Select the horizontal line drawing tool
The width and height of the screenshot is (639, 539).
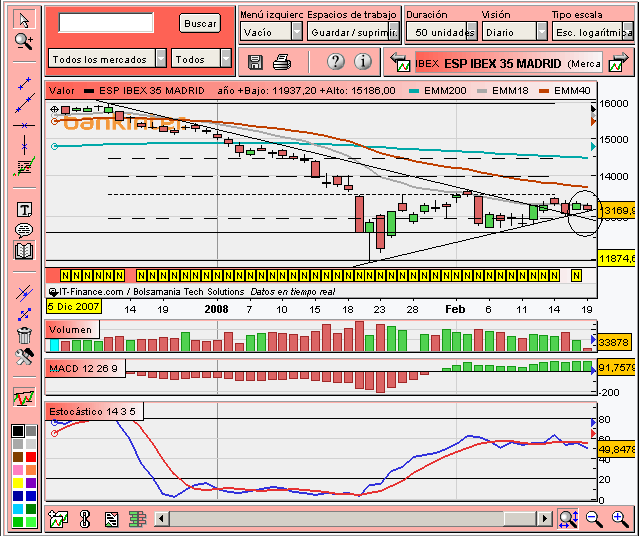[x=24, y=125]
